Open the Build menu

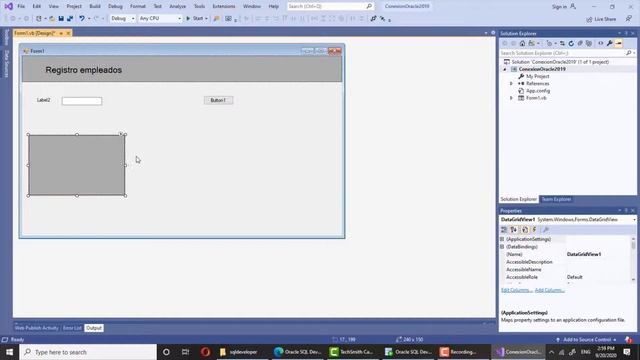95,7
